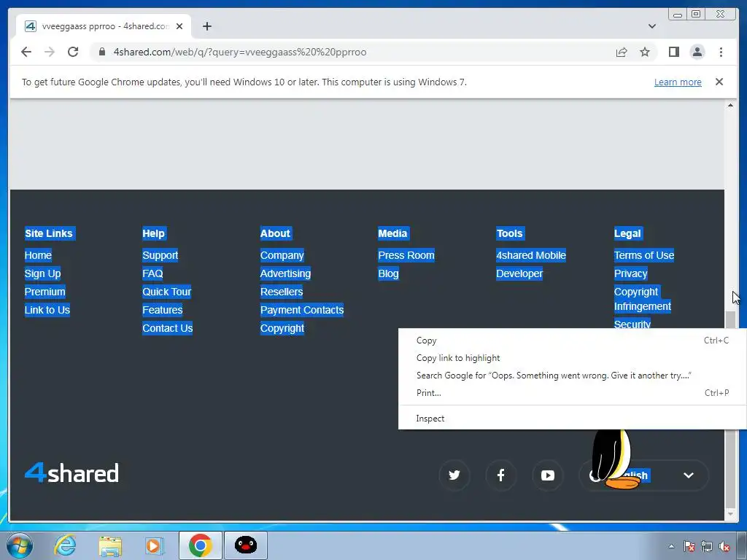Select Copy link to highlight
This screenshot has height=560, width=747.
pyautogui.click(x=572, y=358)
